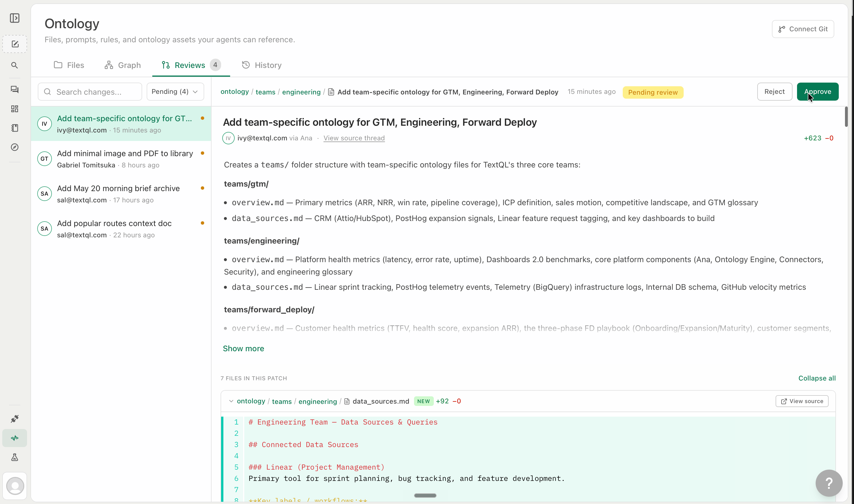
Task: Click the ontology breadcrumb in header
Action: point(235,92)
